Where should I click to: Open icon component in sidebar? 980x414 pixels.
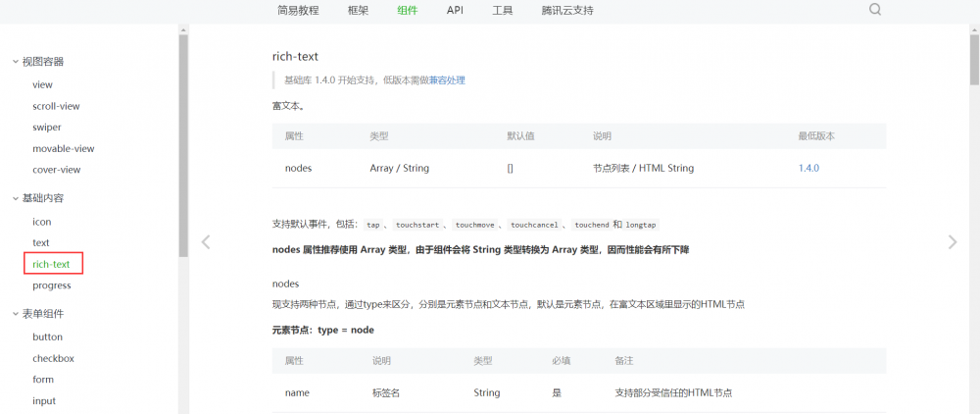[42, 222]
